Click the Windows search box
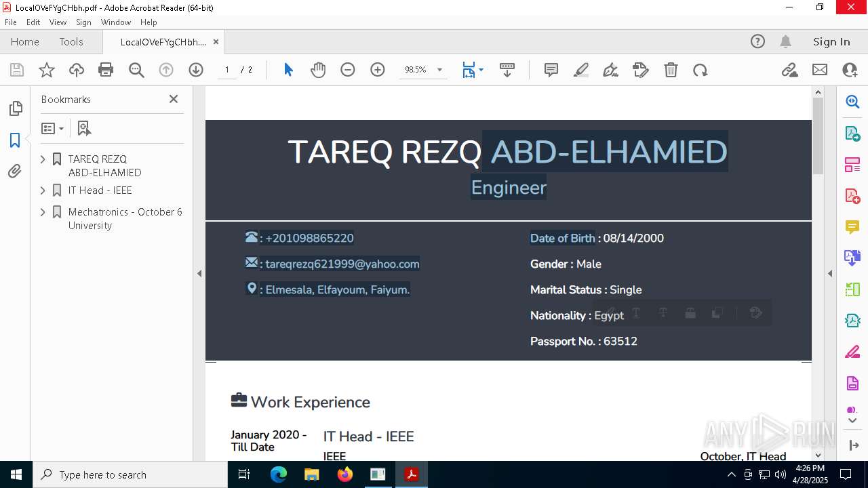The width and height of the screenshot is (868, 488). point(130,474)
